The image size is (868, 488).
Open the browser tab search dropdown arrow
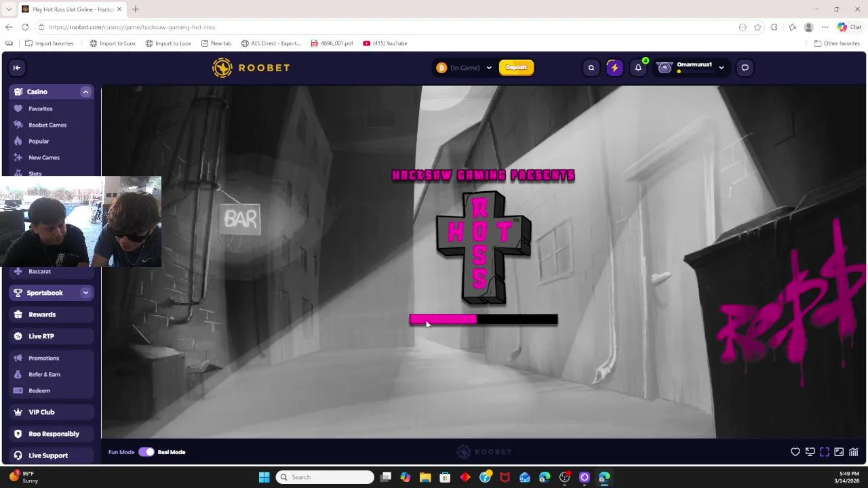click(x=9, y=9)
